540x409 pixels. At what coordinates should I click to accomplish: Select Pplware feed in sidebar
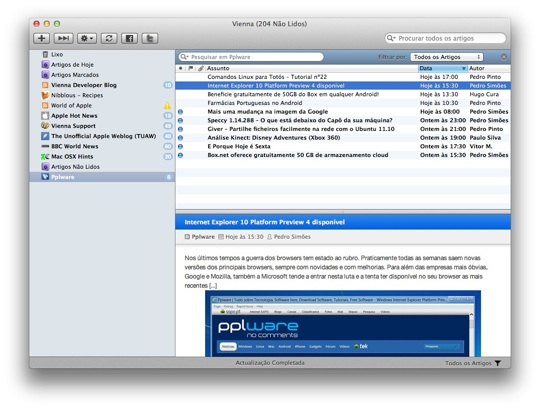pyautogui.click(x=102, y=177)
